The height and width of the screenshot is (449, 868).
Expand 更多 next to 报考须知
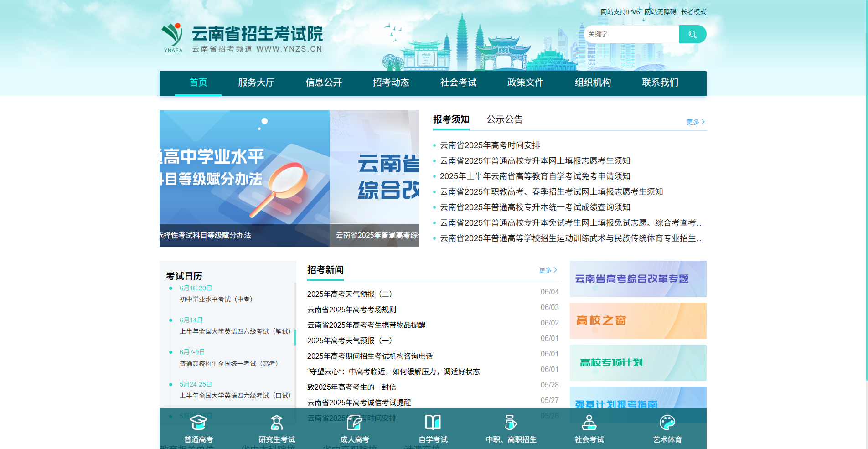pyautogui.click(x=693, y=121)
